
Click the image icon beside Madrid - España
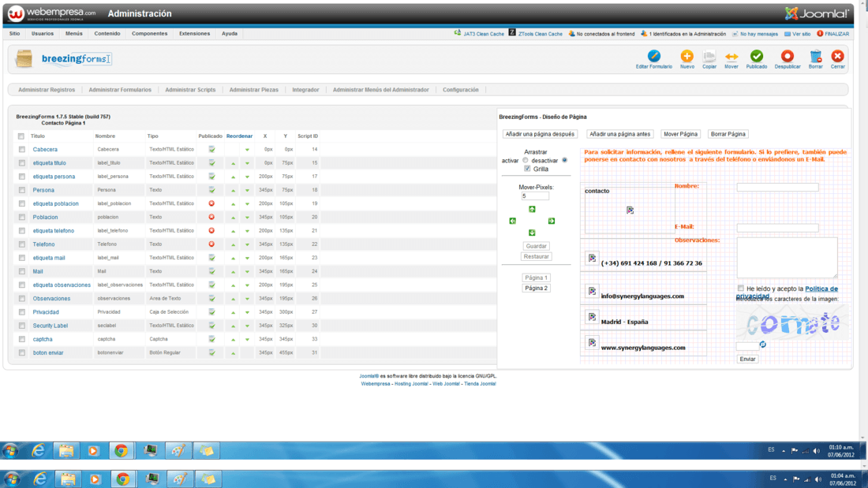[593, 317]
